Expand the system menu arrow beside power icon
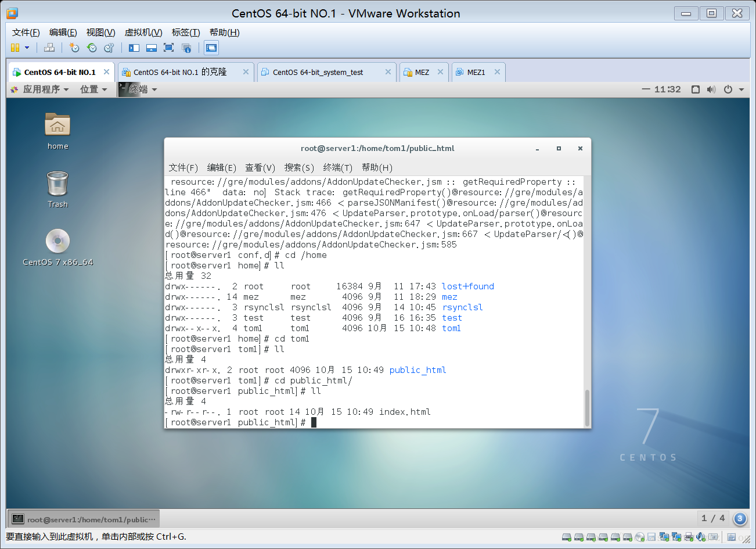 [741, 89]
